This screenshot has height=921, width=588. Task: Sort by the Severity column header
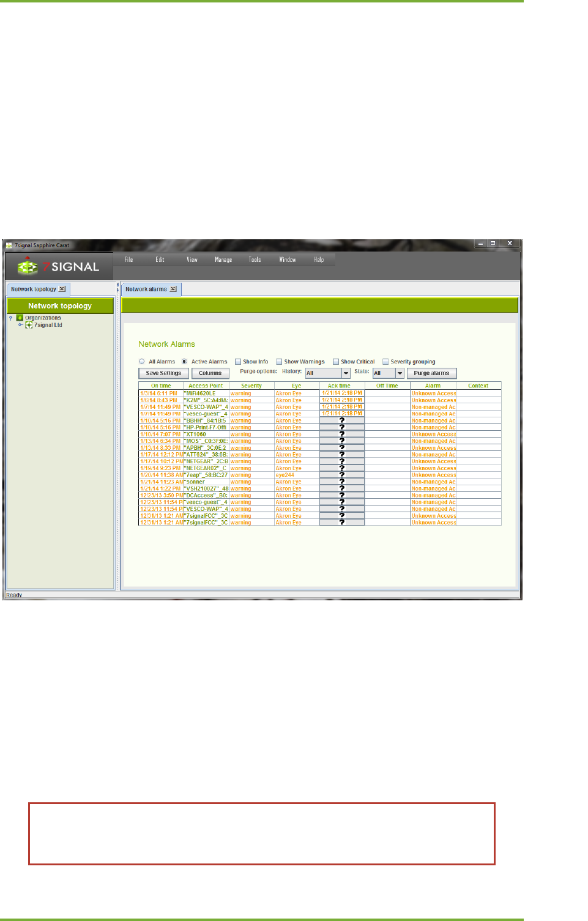click(251, 386)
